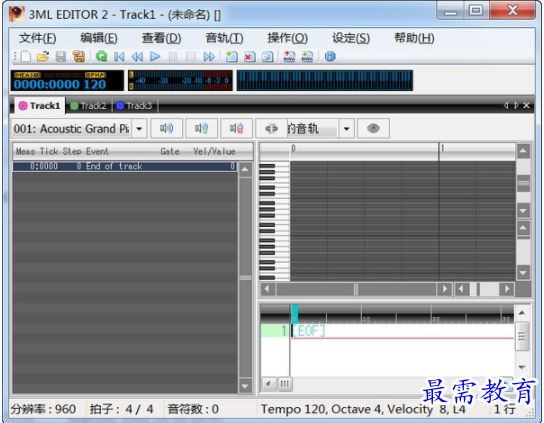Click piano roll vertical zoom down arrow
This screenshot has height=423, width=544.
click(x=523, y=272)
